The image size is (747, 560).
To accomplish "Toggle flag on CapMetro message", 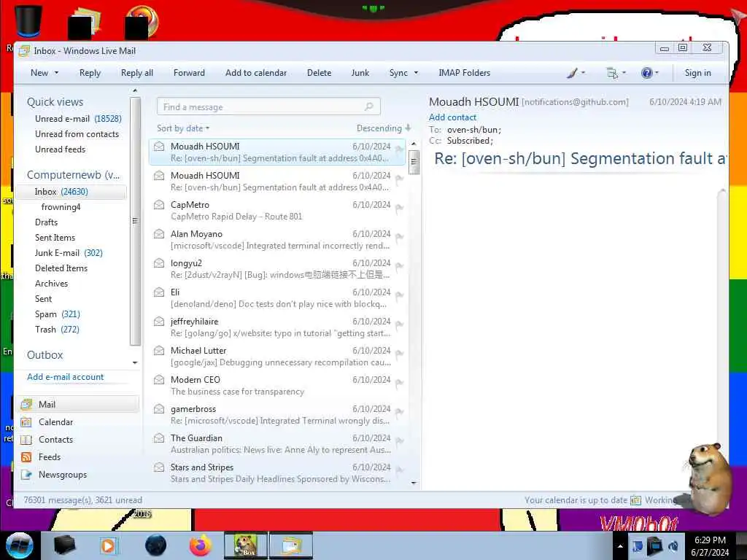I will click(x=399, y=208).
